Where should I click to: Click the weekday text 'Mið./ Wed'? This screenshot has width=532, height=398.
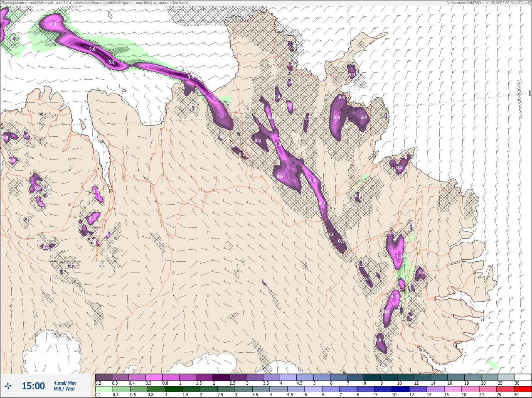coord(64,389)
